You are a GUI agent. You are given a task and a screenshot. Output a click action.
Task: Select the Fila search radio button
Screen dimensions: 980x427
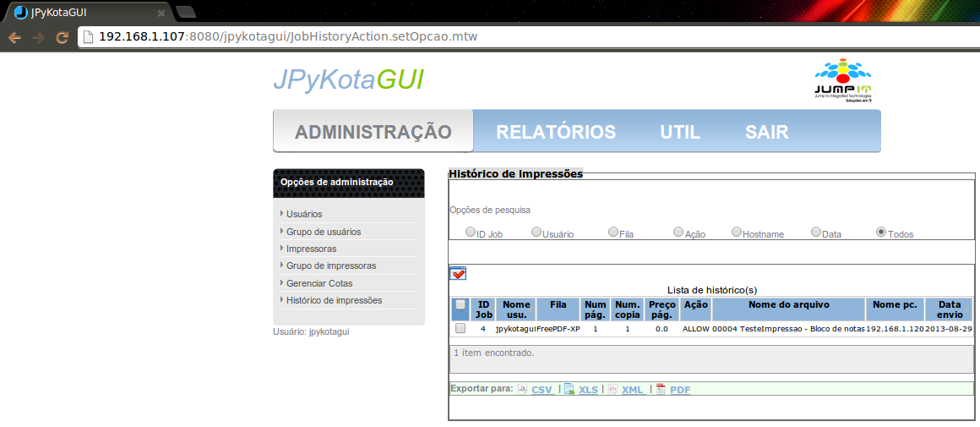pyautogui.click(x=613, y=232)
